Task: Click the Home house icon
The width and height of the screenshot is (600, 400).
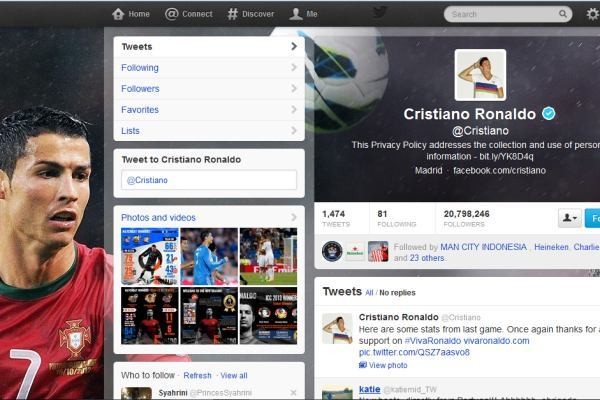Action: coord(118,14)
